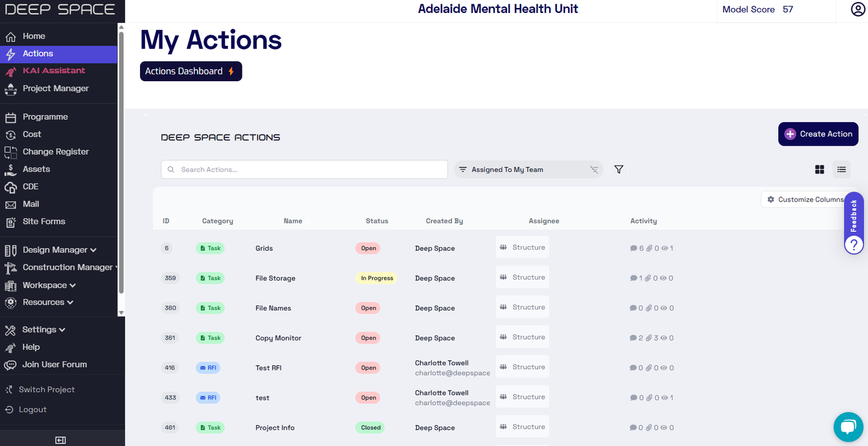Viewport: 868px width, 446px height.
Task: Focus the Search Actions field
Action: pyautogui.click(x=304, y=169)
